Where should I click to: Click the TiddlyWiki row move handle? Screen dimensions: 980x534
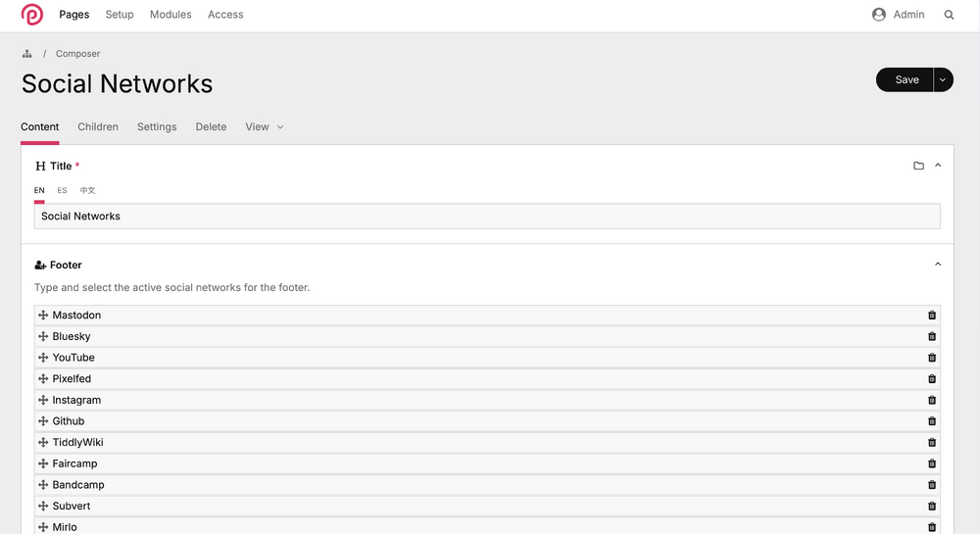pos(43,443)
